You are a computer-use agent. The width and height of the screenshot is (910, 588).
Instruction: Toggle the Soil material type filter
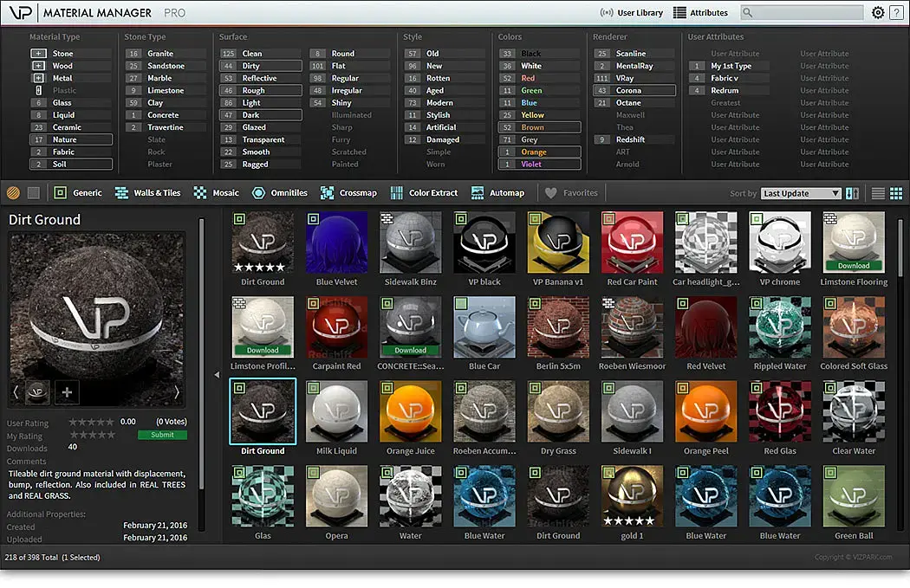71,165
